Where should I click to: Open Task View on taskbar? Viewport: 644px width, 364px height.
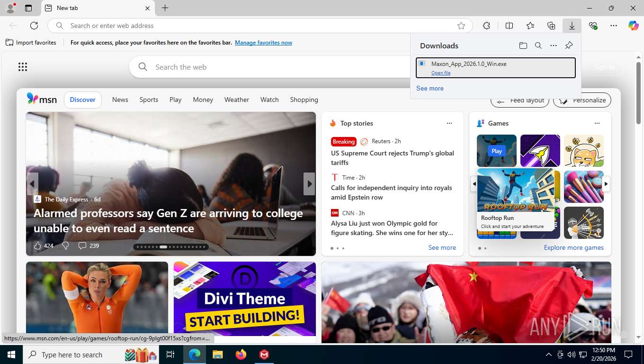[170, 355]
